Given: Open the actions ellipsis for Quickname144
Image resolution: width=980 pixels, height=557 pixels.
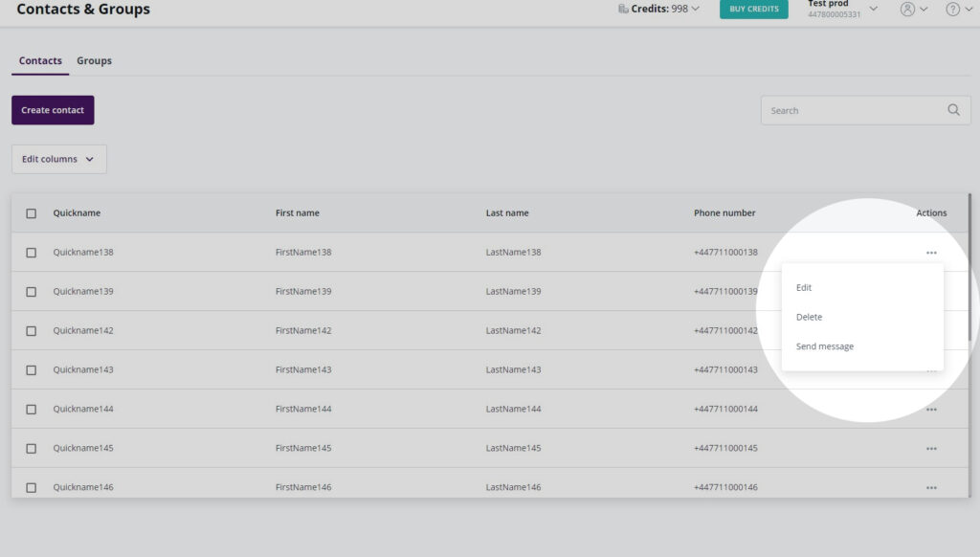Looking at the screenshot, I should click(931, 409).
